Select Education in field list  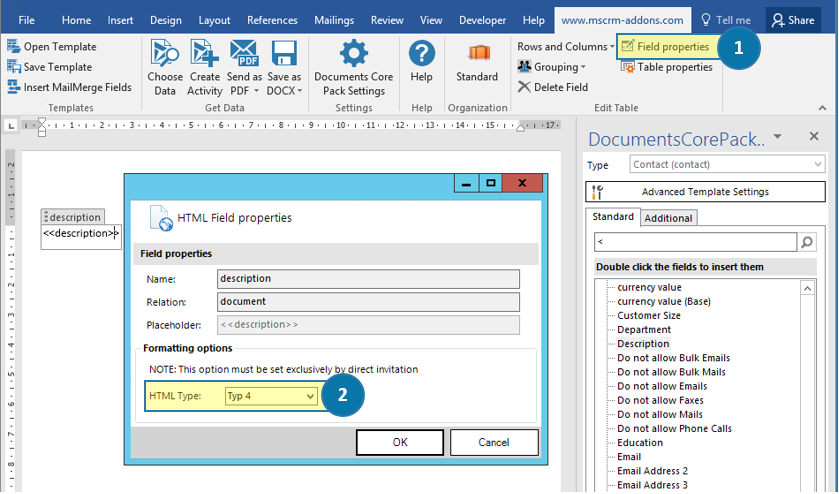coord(640,443)
